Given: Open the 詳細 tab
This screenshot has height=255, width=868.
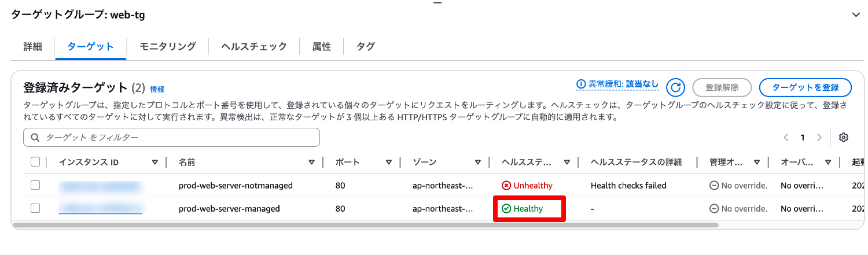Looking at the screenshot, I should [33, 47].
